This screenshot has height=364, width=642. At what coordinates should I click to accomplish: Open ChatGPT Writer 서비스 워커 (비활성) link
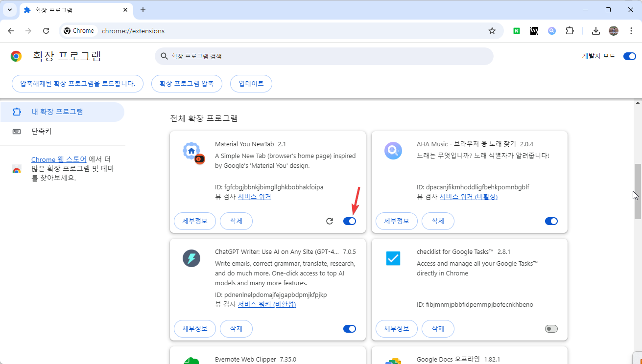point(267,304)
